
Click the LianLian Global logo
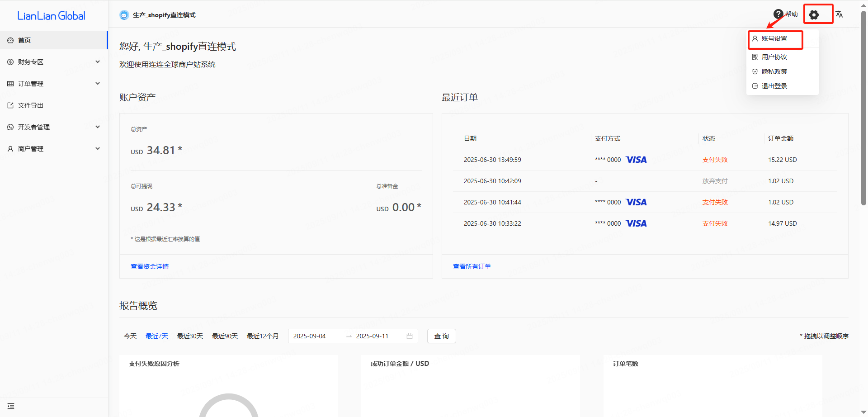tap(51, 16)
